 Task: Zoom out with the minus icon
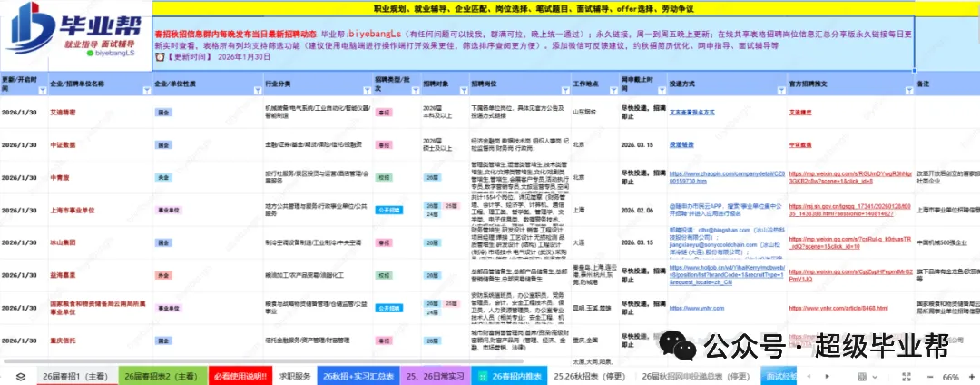click(931, 377)
